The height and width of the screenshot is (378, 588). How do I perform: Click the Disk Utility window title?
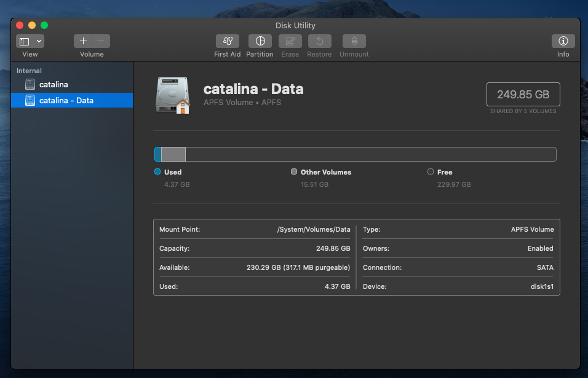click(295, 25)
